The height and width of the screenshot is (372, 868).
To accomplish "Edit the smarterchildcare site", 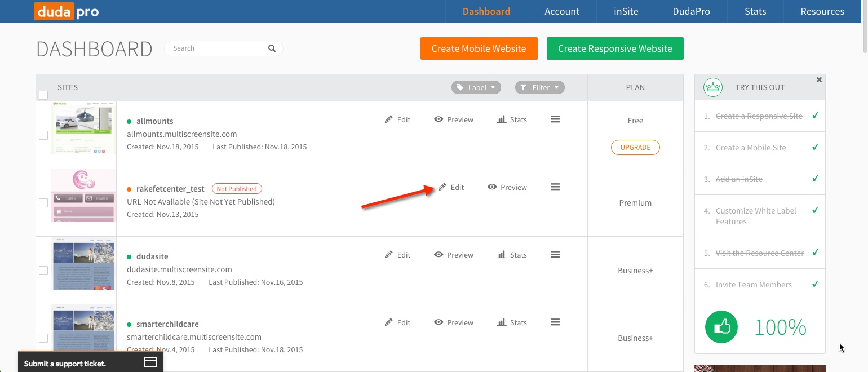I will click(397, 322).
